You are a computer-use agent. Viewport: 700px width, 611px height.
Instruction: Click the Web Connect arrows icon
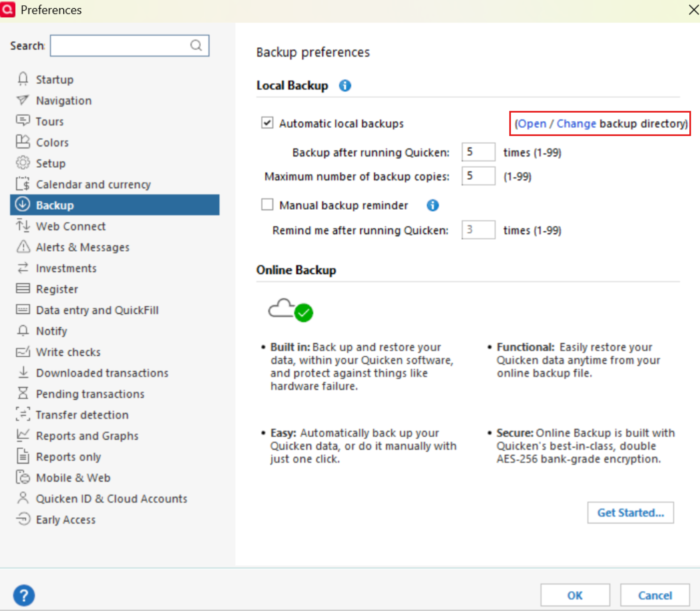click(x=23, y=226)
